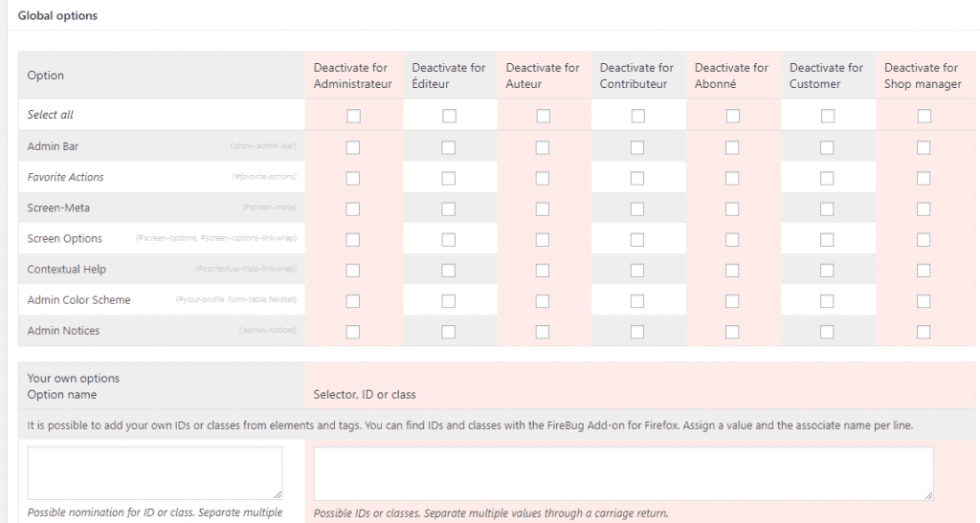Viewport: 980px width, 523px height.
Task: Disable Admin Color Scheme for Shop manager
Action: (x=924, y=300)
